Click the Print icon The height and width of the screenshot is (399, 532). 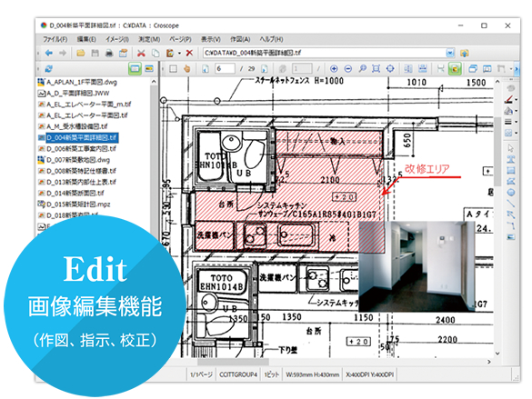tap(109, 54)
